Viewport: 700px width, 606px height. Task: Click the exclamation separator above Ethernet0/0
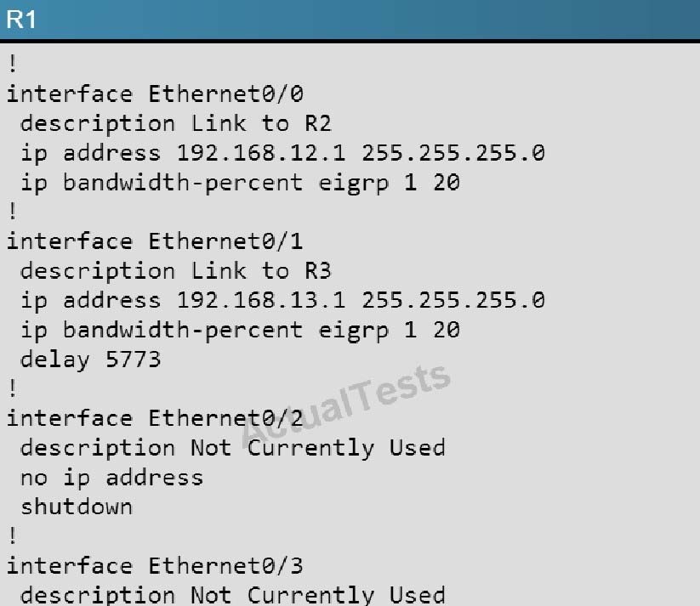(x=13, y=64)
